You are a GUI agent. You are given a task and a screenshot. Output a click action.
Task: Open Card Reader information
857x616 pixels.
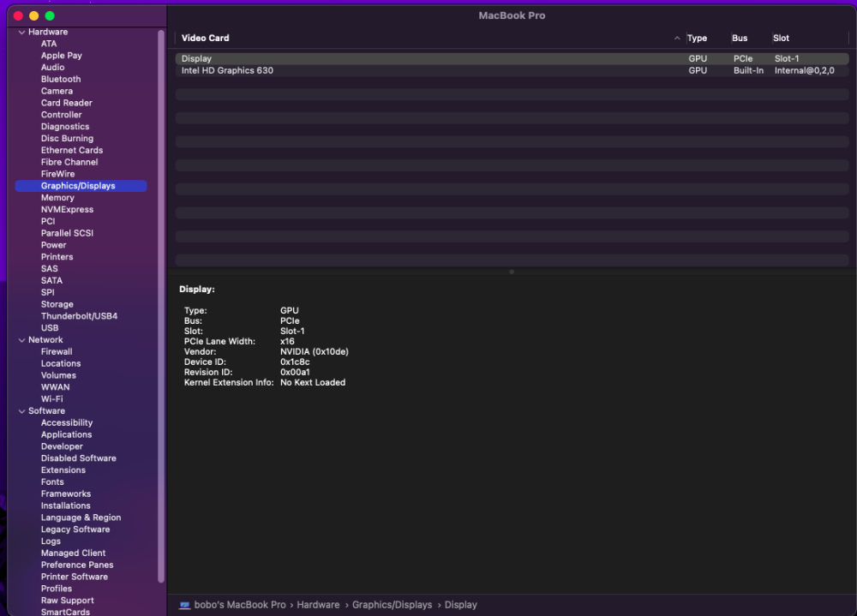(x=67, y=103)
